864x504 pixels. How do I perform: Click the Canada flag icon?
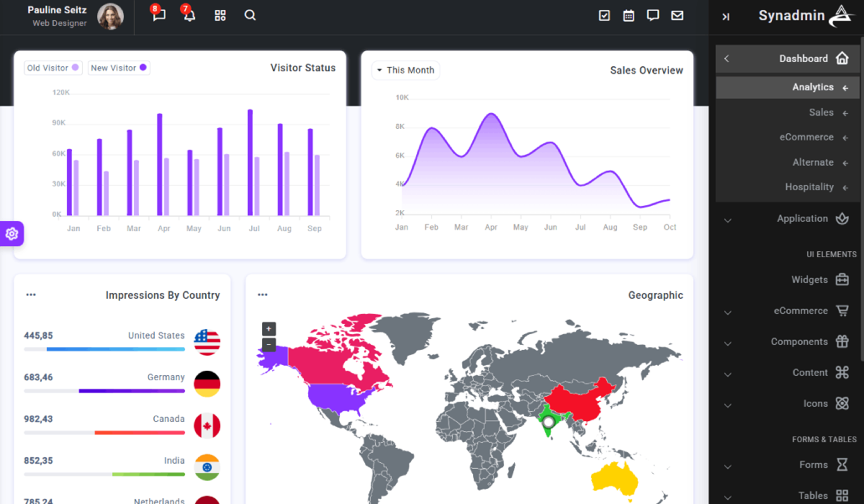(207, 426)
